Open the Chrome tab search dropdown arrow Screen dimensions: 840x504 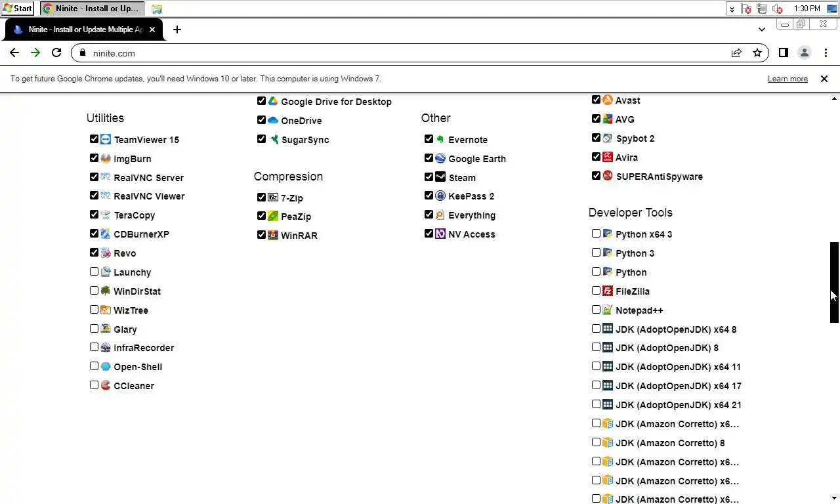tap(761, 30)
